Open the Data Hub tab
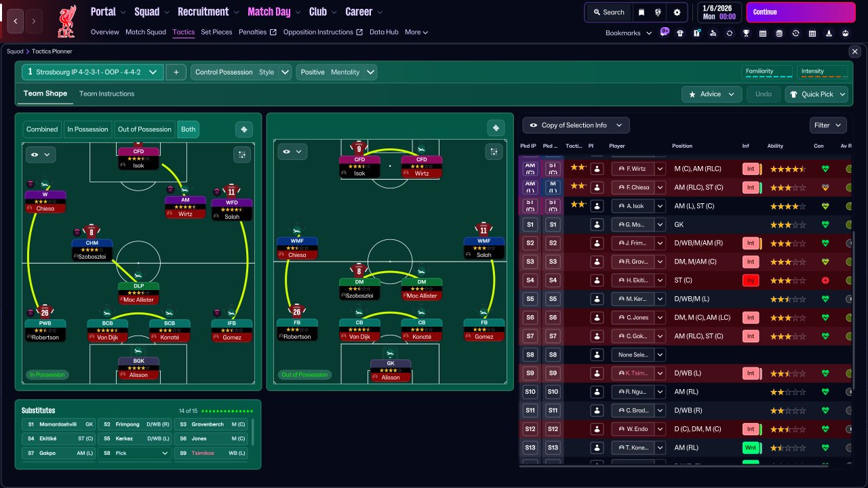The image size is (868, 488). pyautogui.click(x=384, y=32)
